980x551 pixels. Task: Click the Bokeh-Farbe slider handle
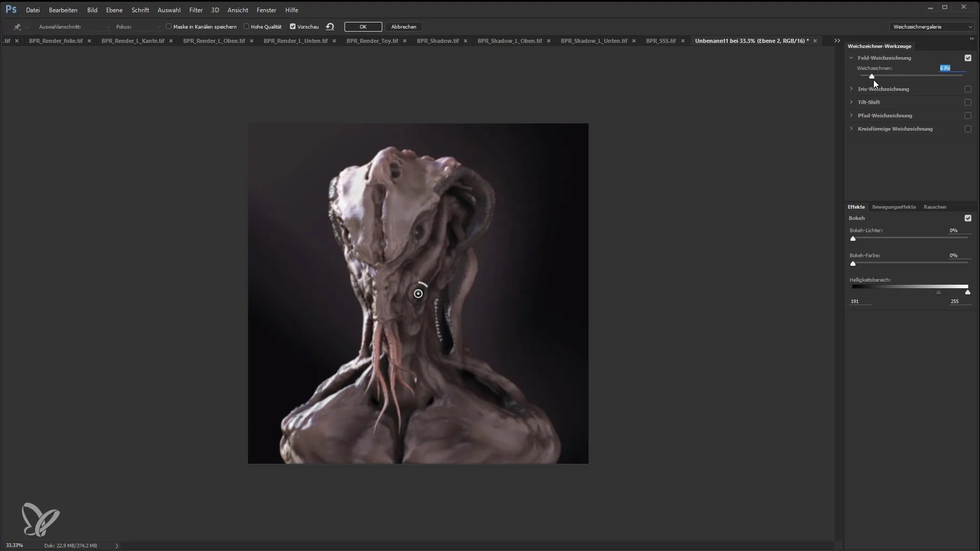853,263
